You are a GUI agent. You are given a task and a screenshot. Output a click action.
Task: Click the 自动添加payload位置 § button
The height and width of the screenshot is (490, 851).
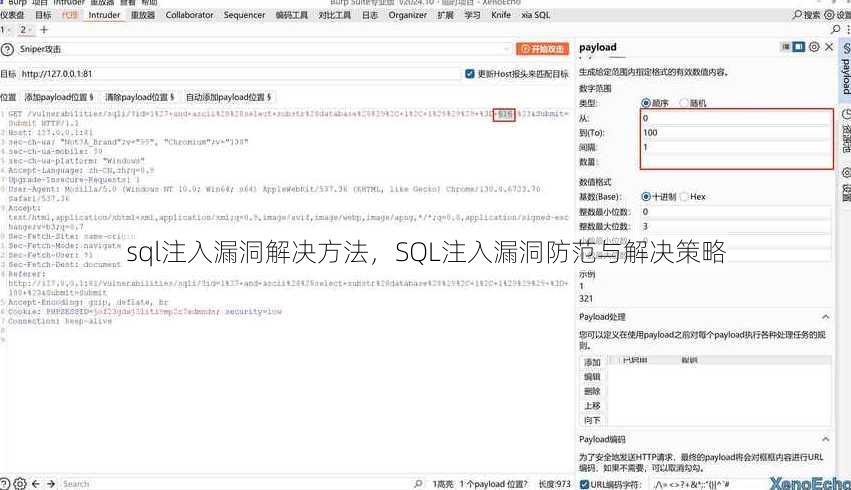pyautogui.click(x=228, y=97)
